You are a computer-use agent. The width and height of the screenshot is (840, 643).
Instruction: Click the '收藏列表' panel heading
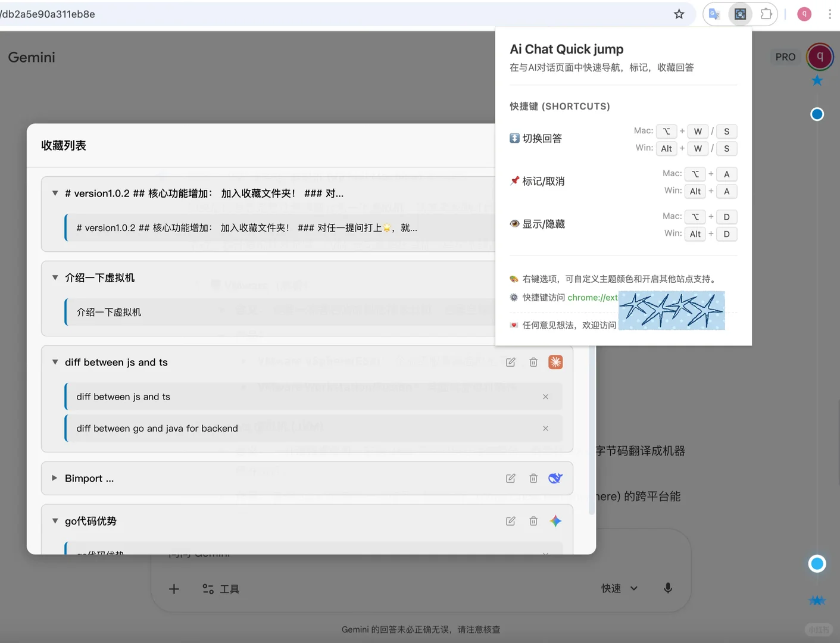click(64, 145)
